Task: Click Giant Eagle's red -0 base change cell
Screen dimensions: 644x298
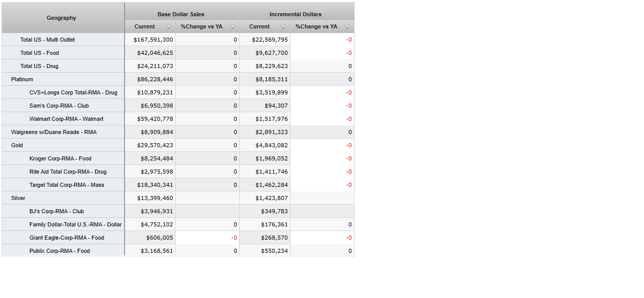Action: click(234, 238)
